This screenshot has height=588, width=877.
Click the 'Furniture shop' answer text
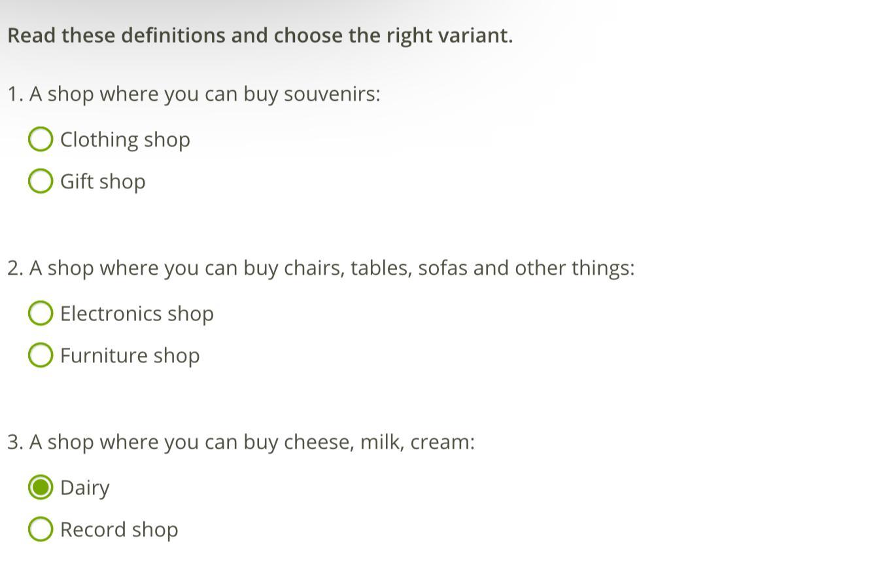[x=129, y=355]
